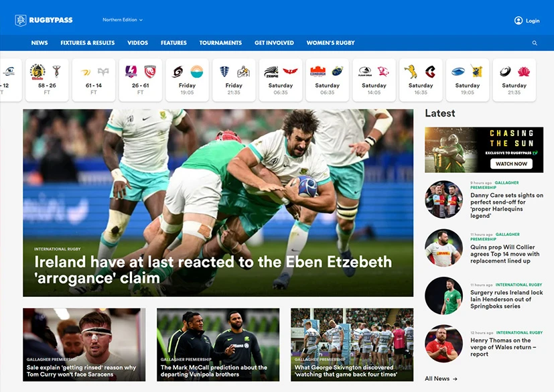The width and height of the screenshot is (554, 392).
Task: Expand the Northern Edition dropdown
Action: (123, 20)
